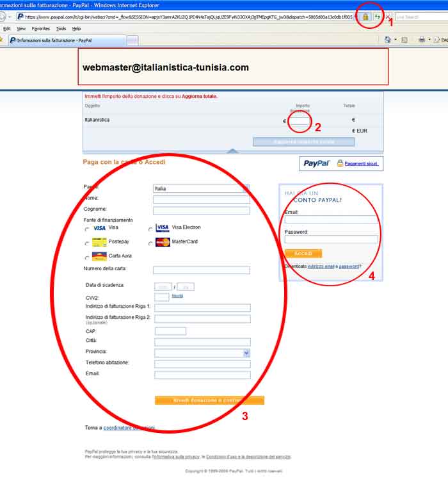Click the Live Search box
This screenshot has height=481, width=448.
coord(421,17)
